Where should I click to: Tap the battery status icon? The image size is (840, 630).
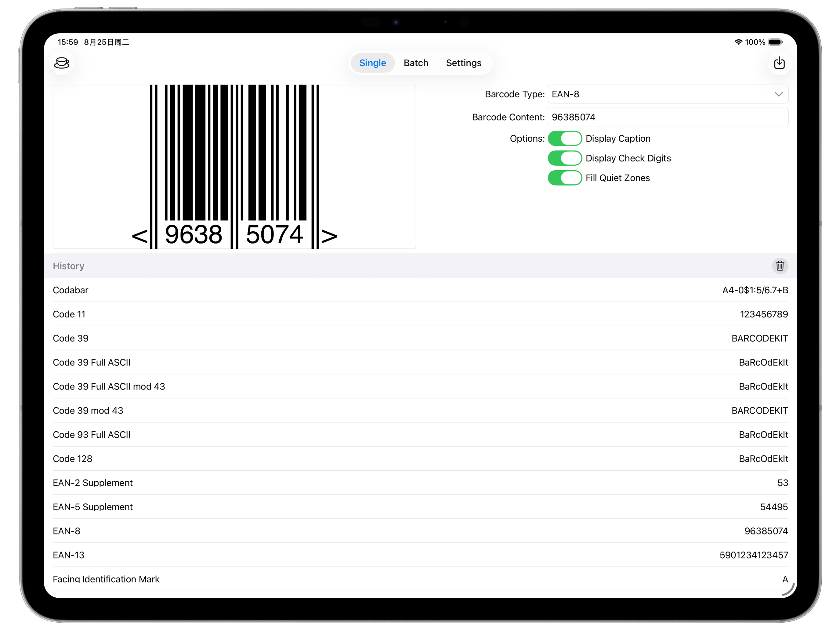[775, 42]
